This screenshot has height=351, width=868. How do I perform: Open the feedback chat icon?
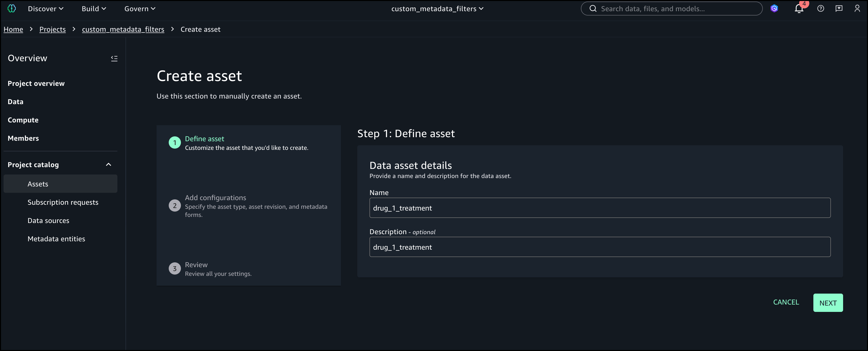839,9
